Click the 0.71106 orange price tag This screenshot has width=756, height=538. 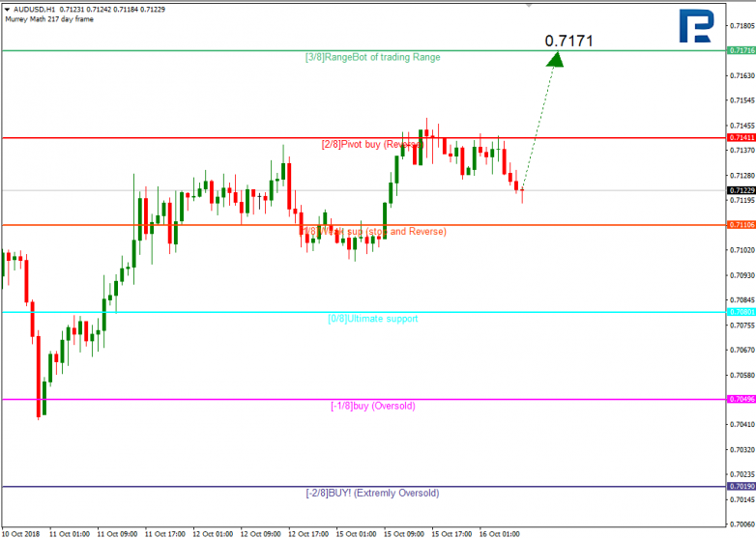click(x=741, y=225)
